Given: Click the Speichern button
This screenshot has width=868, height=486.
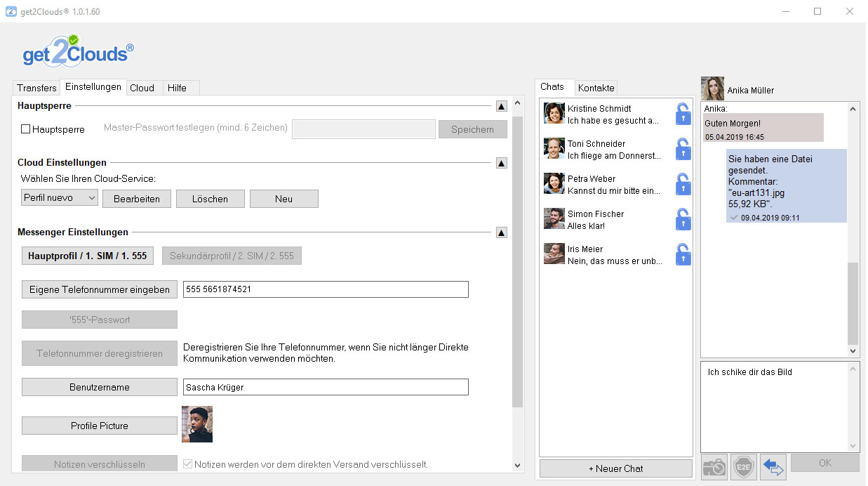Looking at the screenshot, I should pos(472,129).
